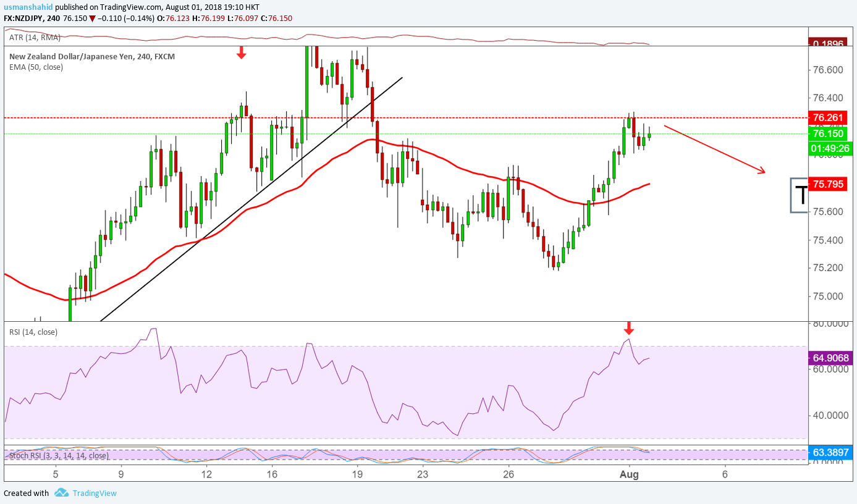Image resolution: width=857 pixels, height=504 pixels.
Task: Click the 63.3897 Stoch RSI value label
Action: tap(829, 453)
